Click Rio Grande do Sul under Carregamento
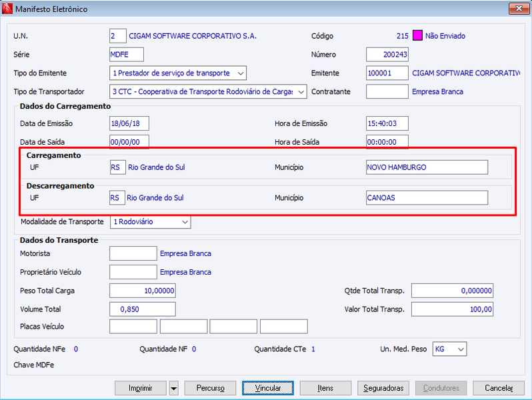 point(157,167)
